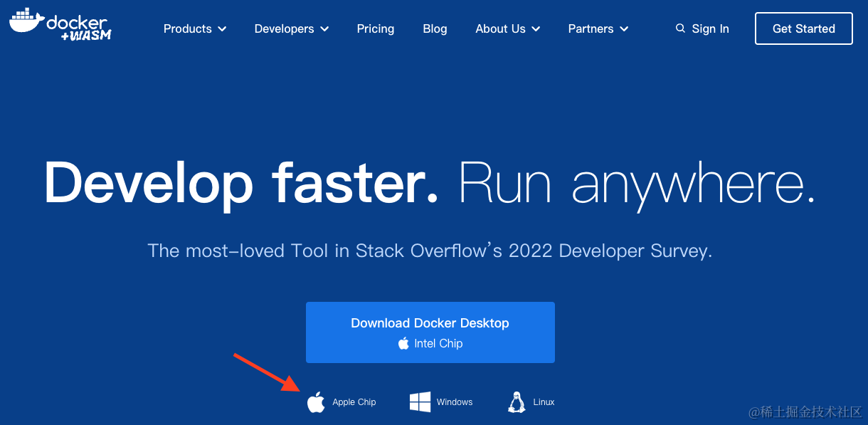This screenshot has width=868, height=425.
Task: Click the Apple logo beside Apple Chip
Action: click(x=316, y=402)
